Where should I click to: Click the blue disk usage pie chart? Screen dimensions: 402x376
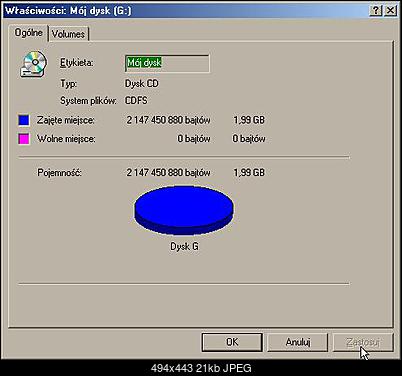coord(184,210)
